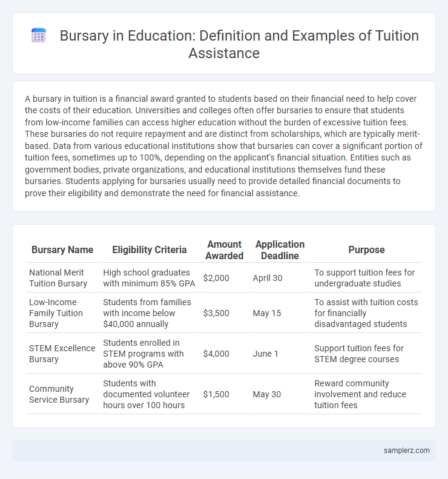
Task: Click 'Reward community involvement and reduce tuition fees'
Action: click(x=366, y=394)
